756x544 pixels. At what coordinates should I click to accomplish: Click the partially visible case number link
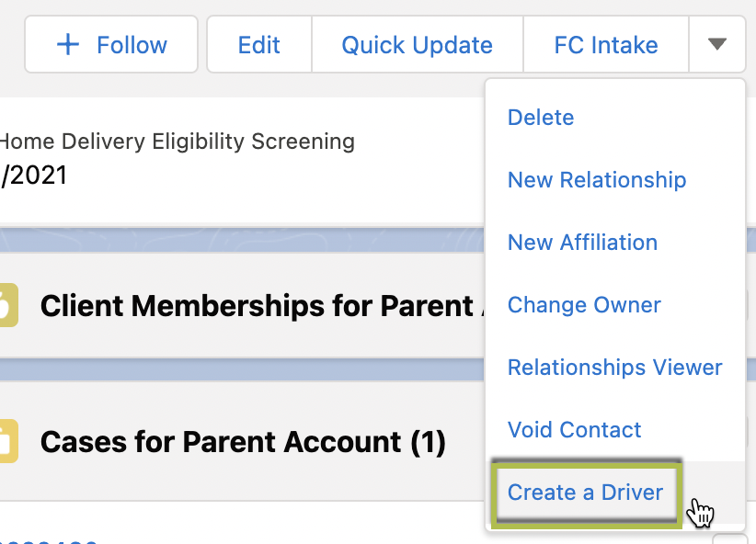48,540
